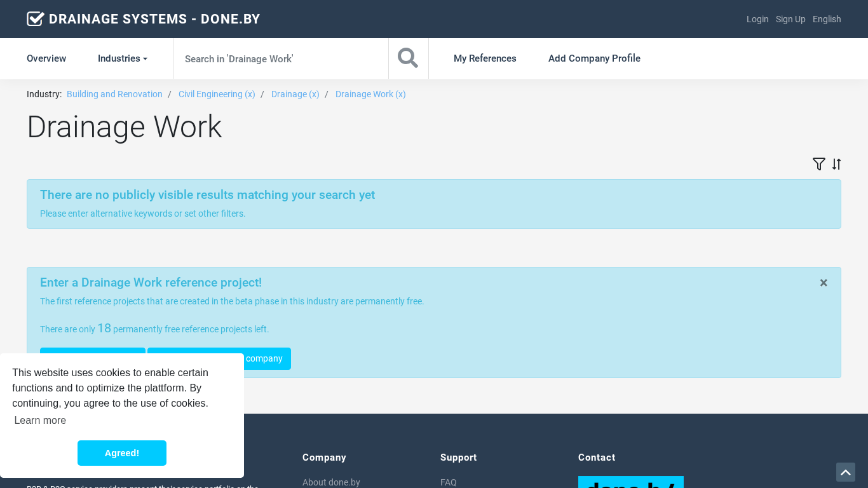Go to the Overview menu item
868x488 pixels.
pos(46,58)
